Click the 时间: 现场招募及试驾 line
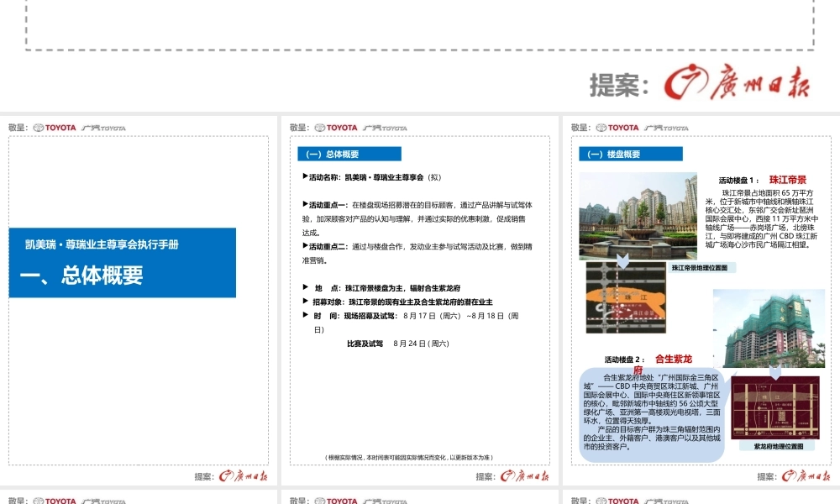This screenshot has height=504, width=840. (411, 323)
